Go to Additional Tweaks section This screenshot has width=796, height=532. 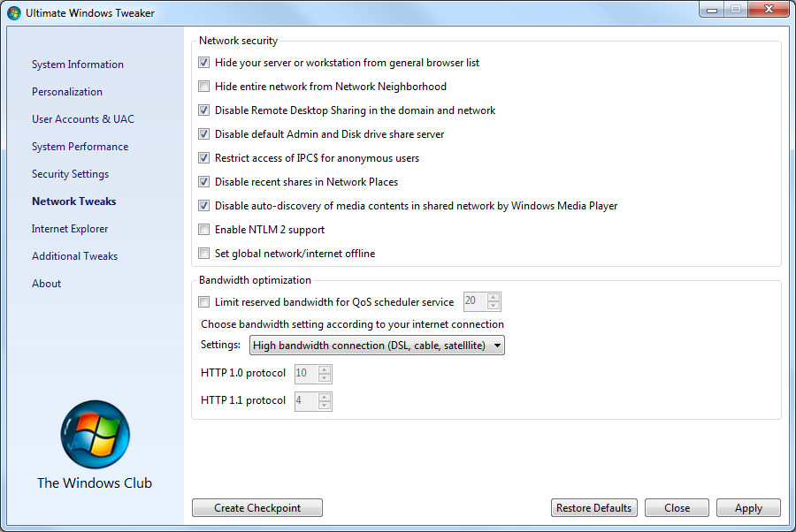[x=74, y=256]
